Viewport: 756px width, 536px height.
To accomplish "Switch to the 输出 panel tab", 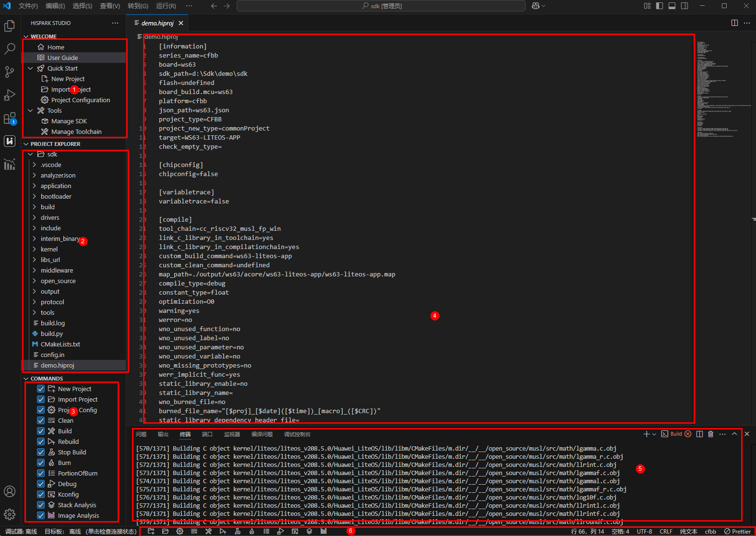I will (163, 434).
